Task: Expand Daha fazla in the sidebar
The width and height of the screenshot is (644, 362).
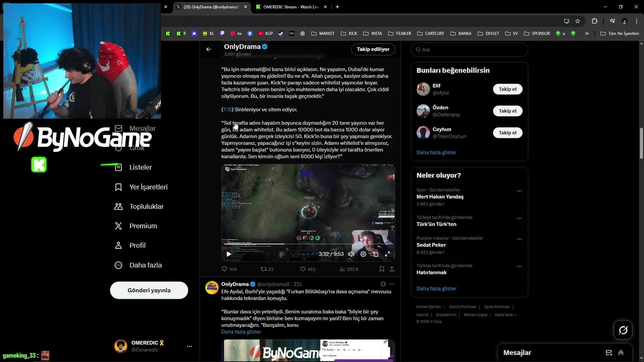Action: pos(138,265)
